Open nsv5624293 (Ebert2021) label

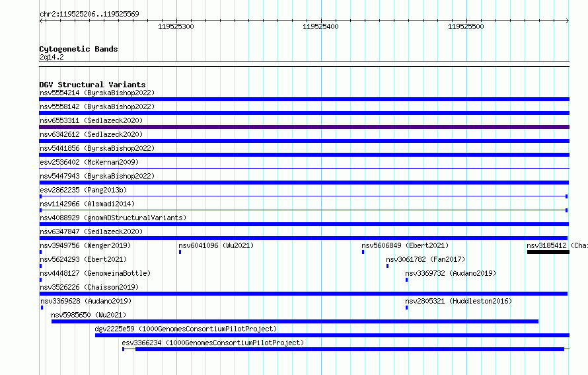(x=83, y=259)
